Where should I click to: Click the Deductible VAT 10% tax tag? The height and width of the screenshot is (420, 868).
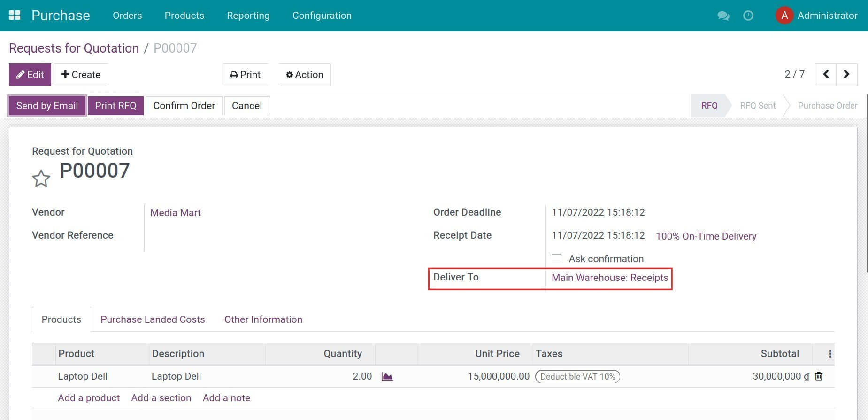[x=577, y=377]
